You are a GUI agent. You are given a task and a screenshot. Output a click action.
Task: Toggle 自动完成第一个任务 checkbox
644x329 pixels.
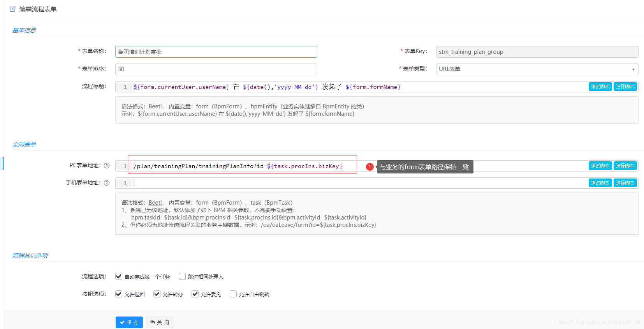click(x=119, y=276)
